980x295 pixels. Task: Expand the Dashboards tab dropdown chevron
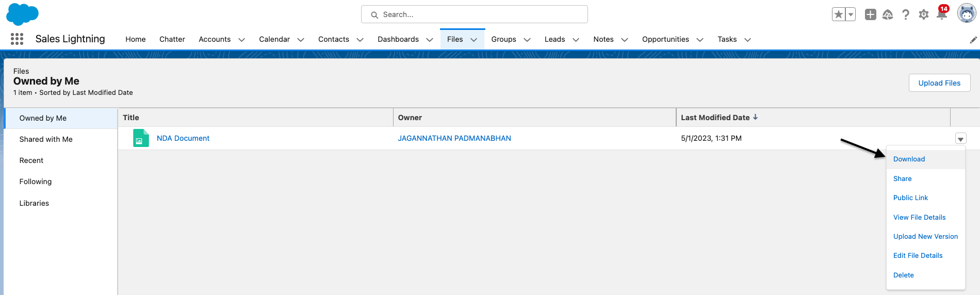pyautogui.click(x=430, y=40)
